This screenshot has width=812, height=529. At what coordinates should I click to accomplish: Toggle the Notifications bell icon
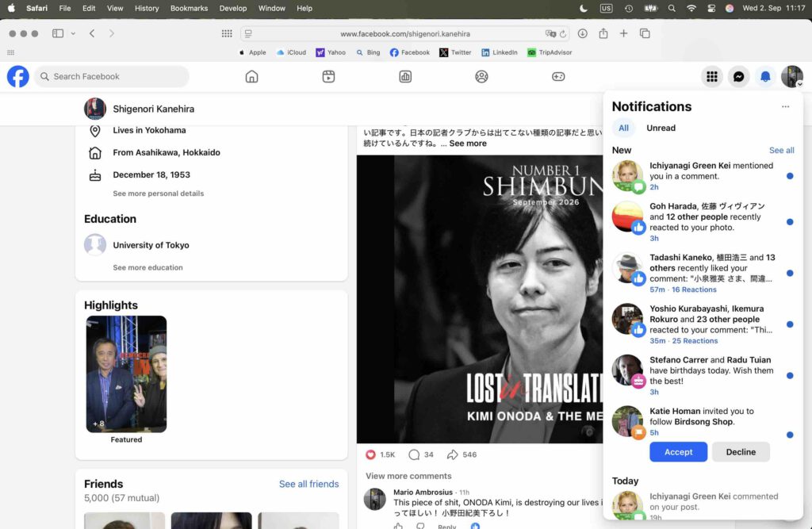(x=765, y=77)
